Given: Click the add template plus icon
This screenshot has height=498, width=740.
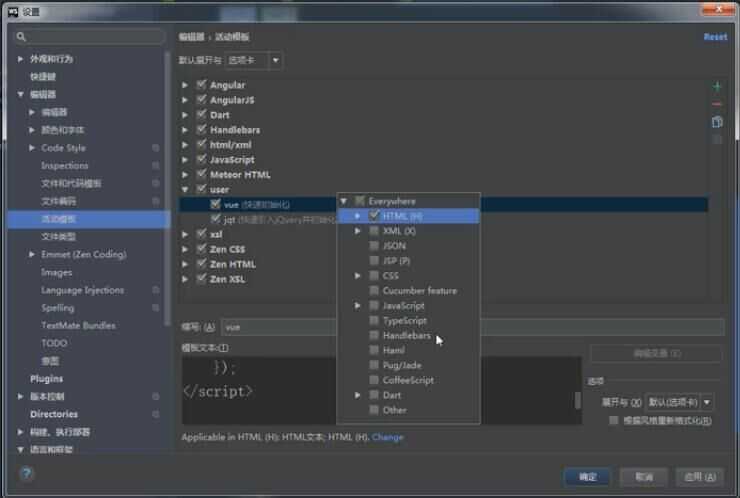Looking at the screenshot, I should coord(717,86).
